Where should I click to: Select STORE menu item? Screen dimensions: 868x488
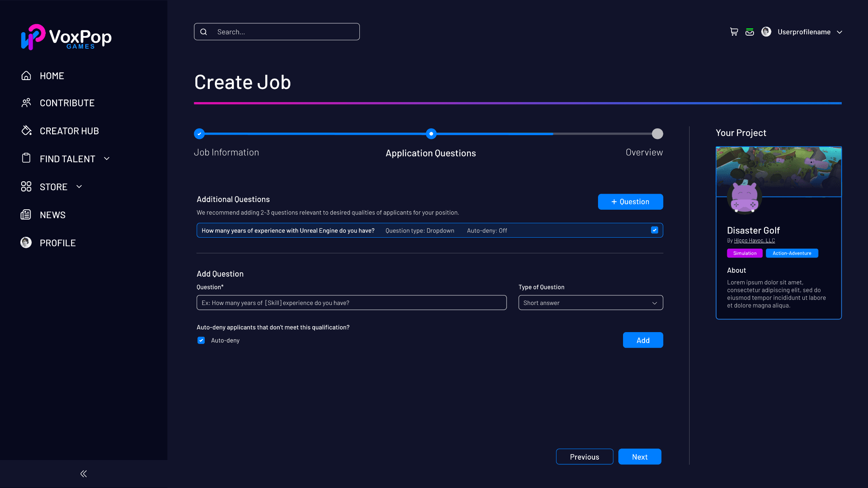(53, 187)
